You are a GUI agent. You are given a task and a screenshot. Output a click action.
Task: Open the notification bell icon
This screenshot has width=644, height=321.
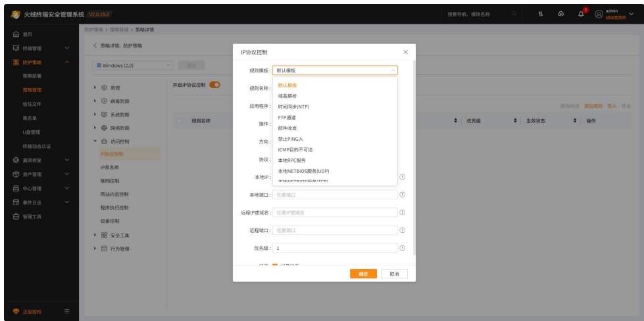click(x=581, y=14)
